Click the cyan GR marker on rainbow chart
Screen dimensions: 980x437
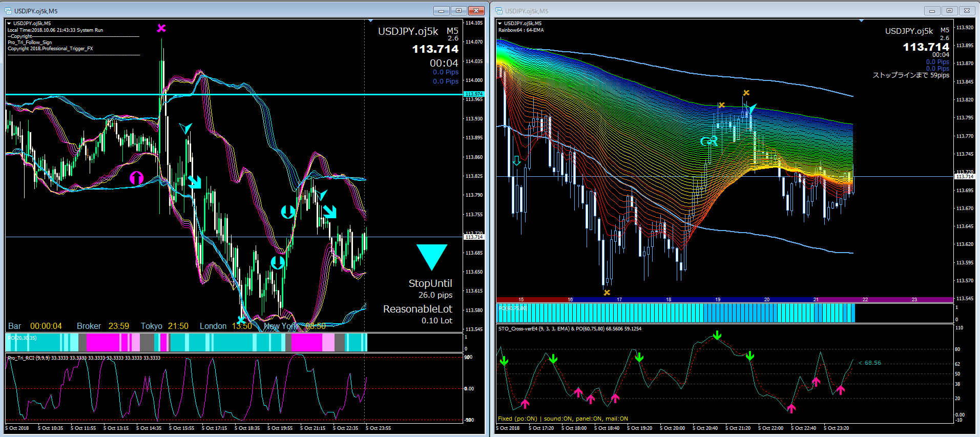(709, 141)
